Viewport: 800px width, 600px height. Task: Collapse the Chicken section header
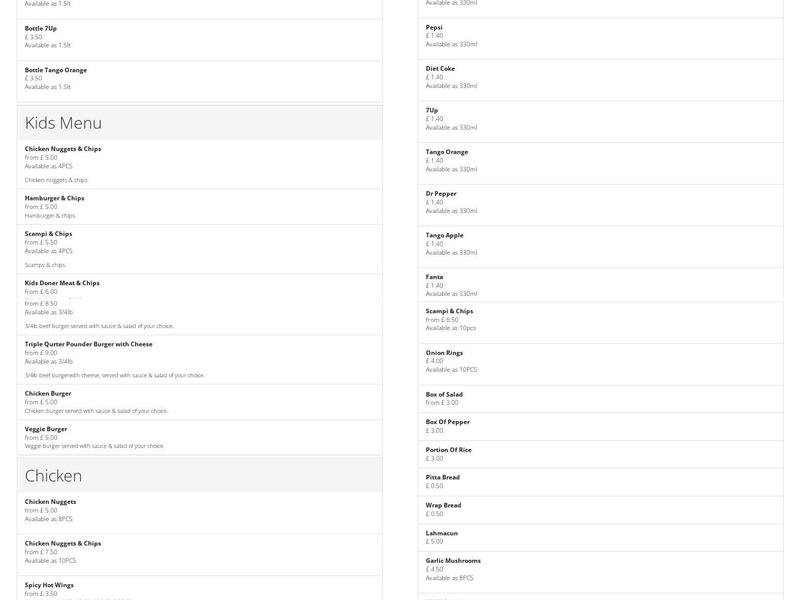pos(199,475)
